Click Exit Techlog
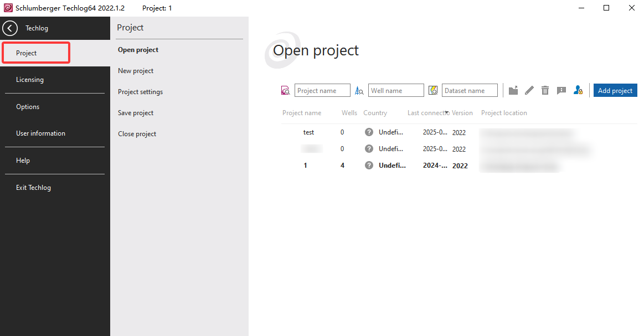644x336 pixels. pos(33,188)
